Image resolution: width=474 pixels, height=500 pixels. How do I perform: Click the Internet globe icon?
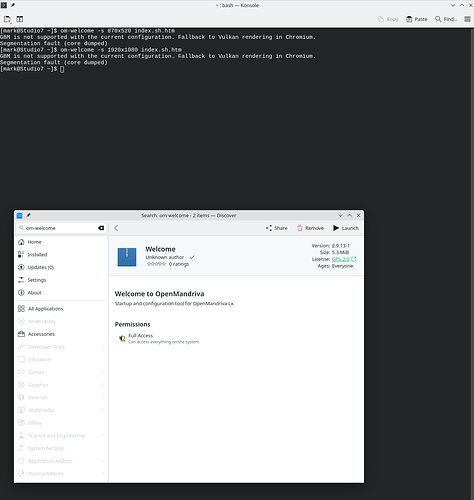tap(21, 397)
